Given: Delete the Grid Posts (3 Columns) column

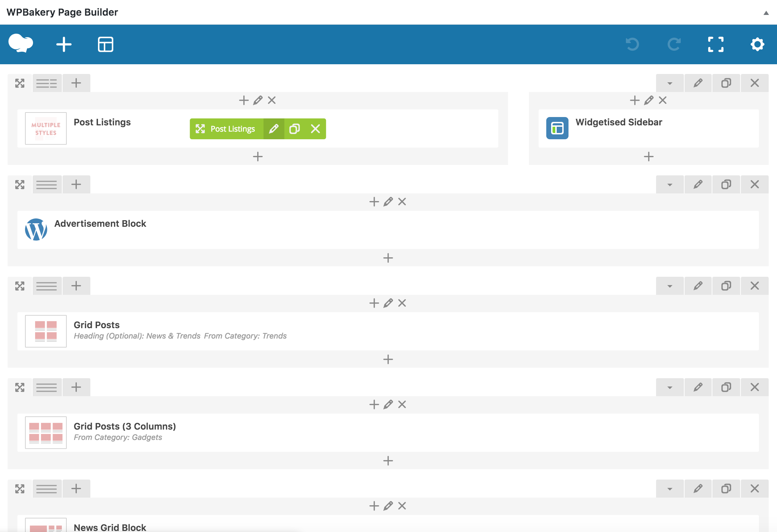Looking at the screenshot, I should coord(402,405).
